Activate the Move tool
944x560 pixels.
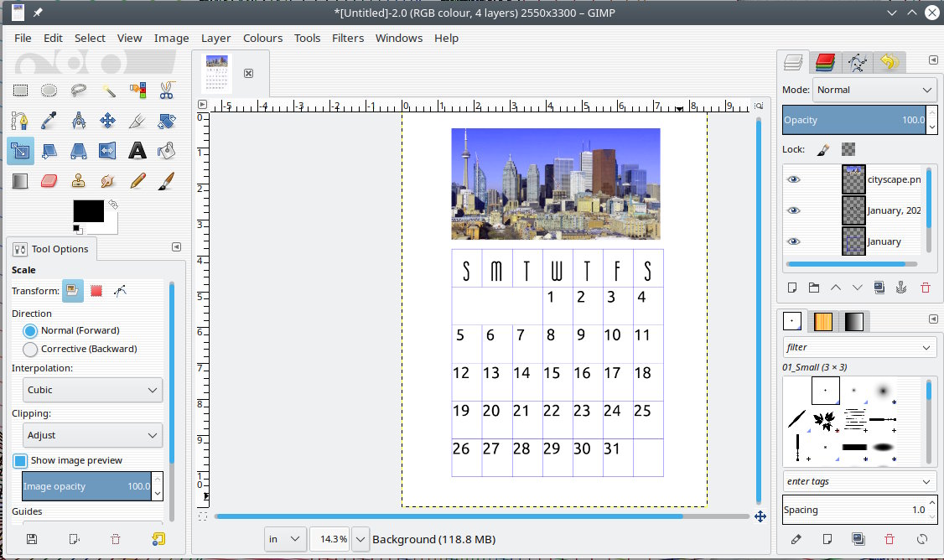click(108, 121)
